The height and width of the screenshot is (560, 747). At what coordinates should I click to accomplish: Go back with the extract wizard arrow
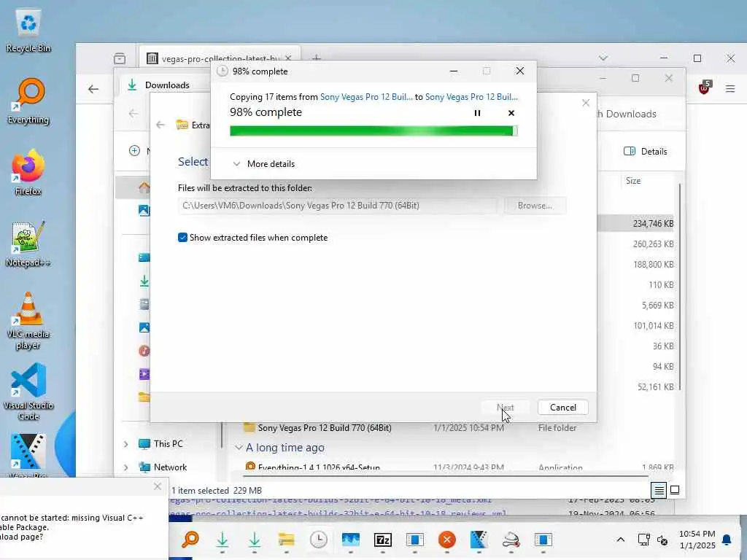(x=160, y=125)
